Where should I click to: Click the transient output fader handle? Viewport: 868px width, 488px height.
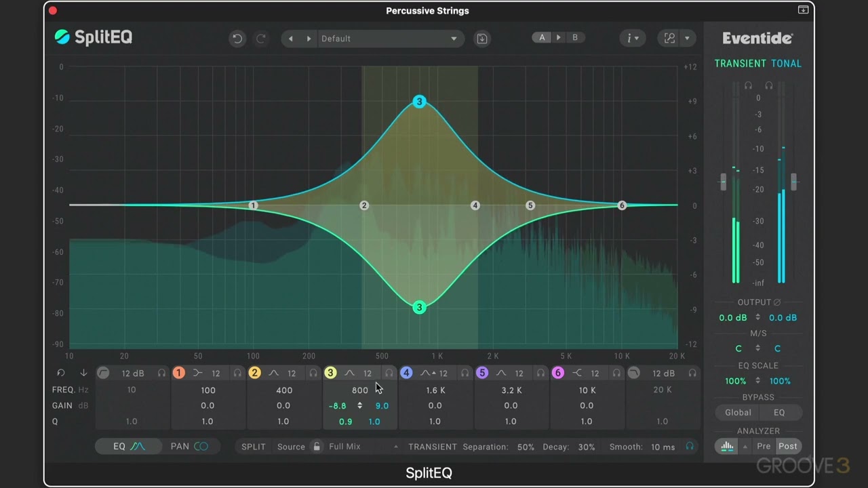pos(723,181)
